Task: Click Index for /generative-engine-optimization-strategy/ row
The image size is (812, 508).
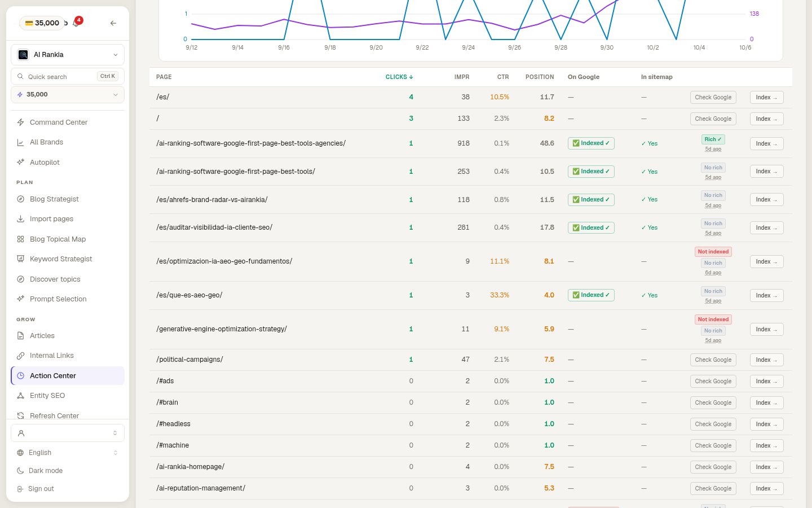Action: (x=767, y=329)
